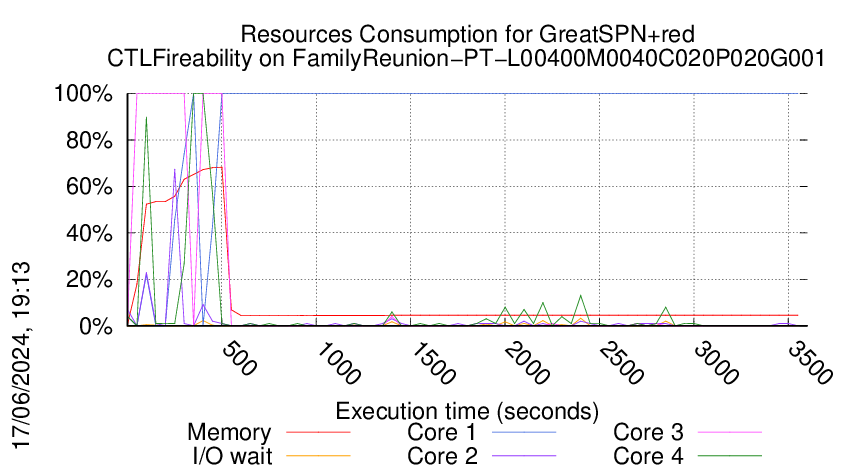Click the "3000" x-axis tick label
The width and height of the screenshot is (850, 475).
tap(715, 363)
